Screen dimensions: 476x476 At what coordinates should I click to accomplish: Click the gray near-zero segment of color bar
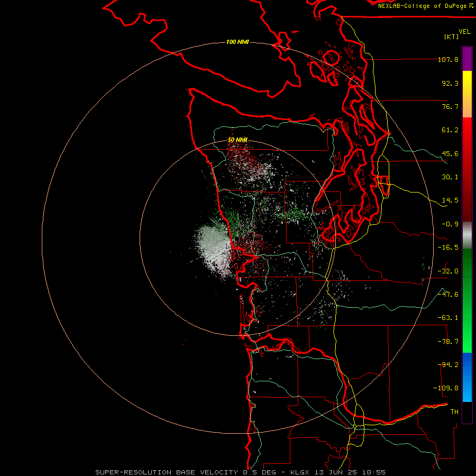tap(467, 235)
